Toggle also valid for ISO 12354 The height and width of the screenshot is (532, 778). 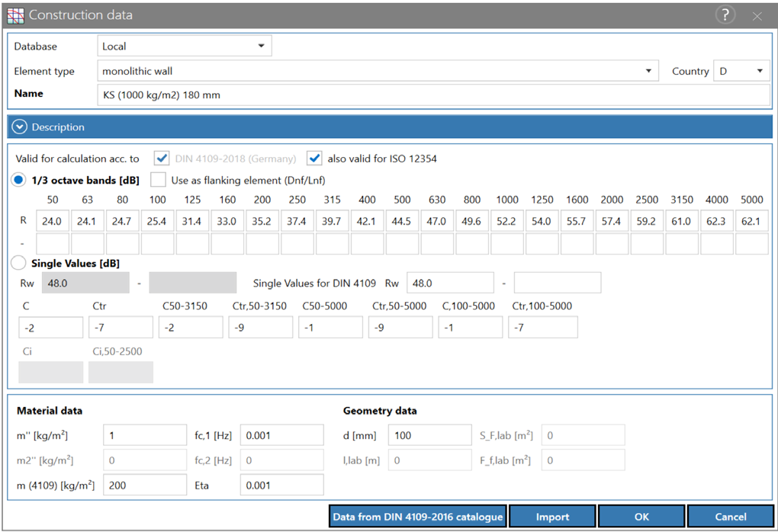click(314, 159)
